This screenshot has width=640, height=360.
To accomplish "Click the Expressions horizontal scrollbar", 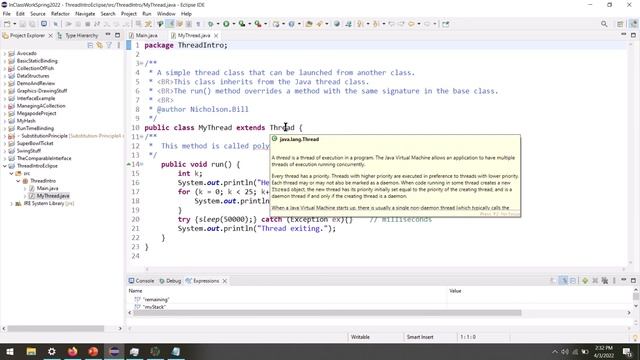I will (x=327, y=313).
